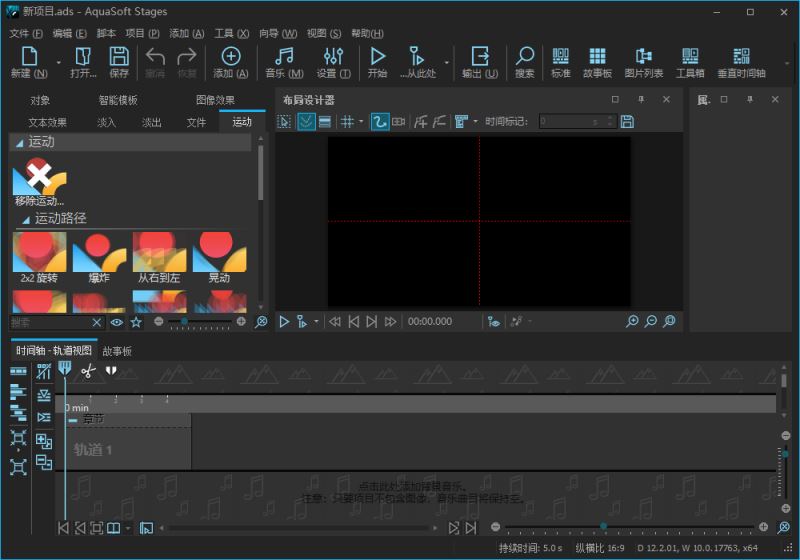This screenshot has height=560, width=800.
Task: Collapse the 运动路径 subsection
Action: [x=26, y=220]
